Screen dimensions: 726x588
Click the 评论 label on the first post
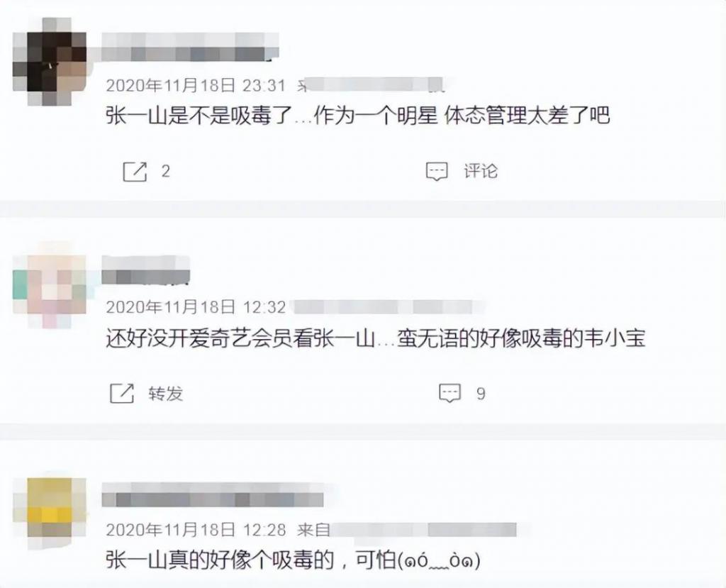point(481,171)
